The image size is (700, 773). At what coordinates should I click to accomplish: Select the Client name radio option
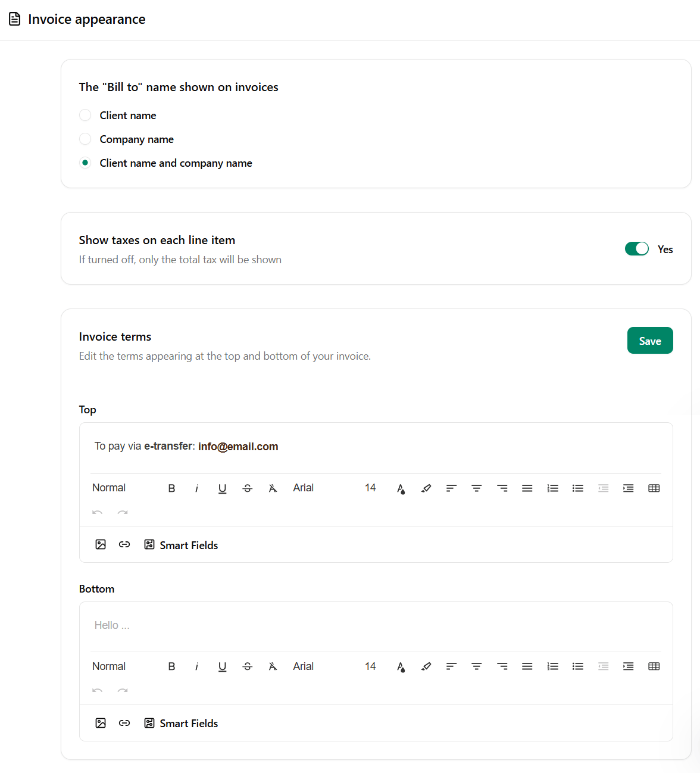click(x=85, y=115)
